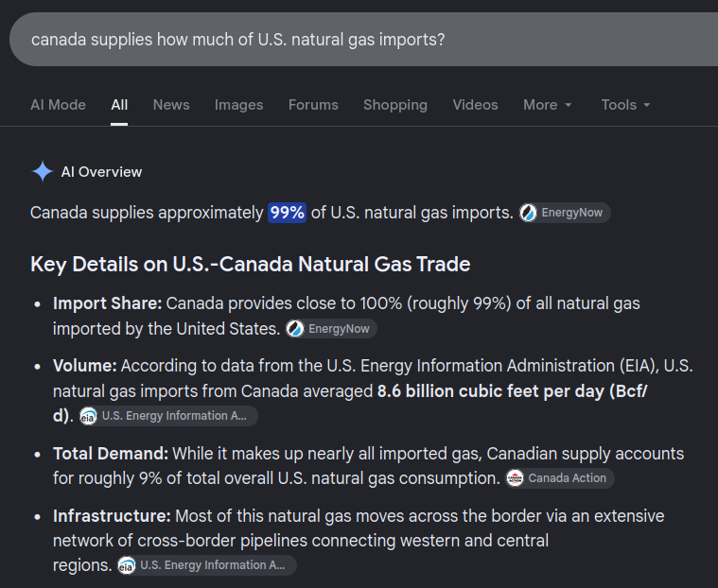Viewport: 718px width, 588px height.
Task: Switch to AI Mode tab
Action: pos(58,105)
